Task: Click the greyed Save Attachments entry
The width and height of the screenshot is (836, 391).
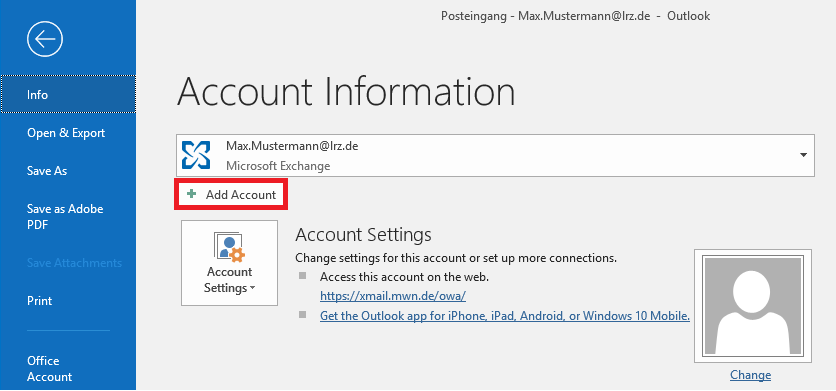Action: click(x=74, y=263)
